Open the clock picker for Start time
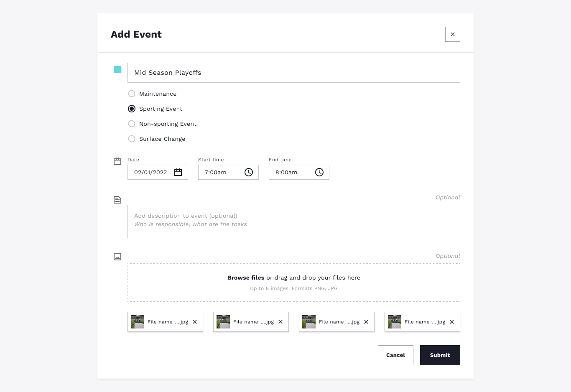Viewport: 571px width, 392px height. click(x=249, y=172)
